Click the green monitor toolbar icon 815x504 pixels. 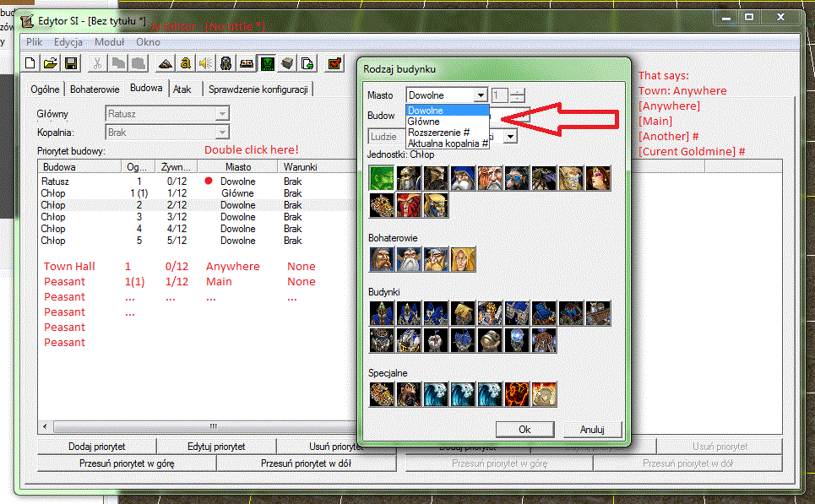(267, 63)
